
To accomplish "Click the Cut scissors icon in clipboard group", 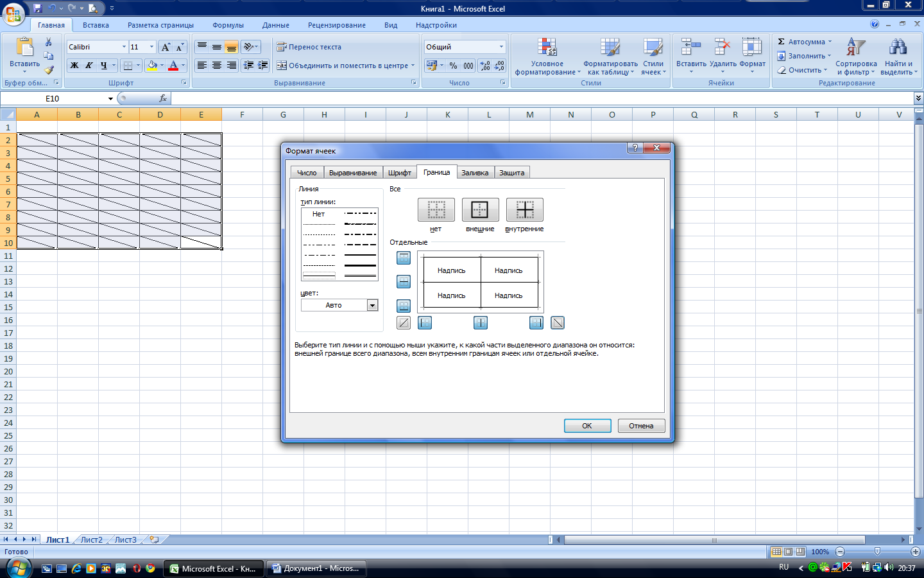I will tap(49, 42).
